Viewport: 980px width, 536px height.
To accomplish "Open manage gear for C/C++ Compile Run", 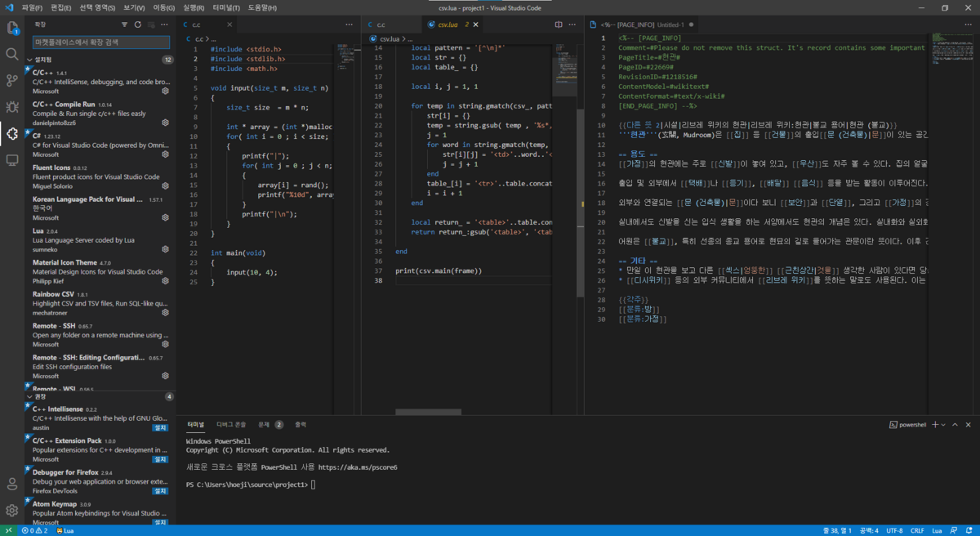I will click(x=166, y=123).
